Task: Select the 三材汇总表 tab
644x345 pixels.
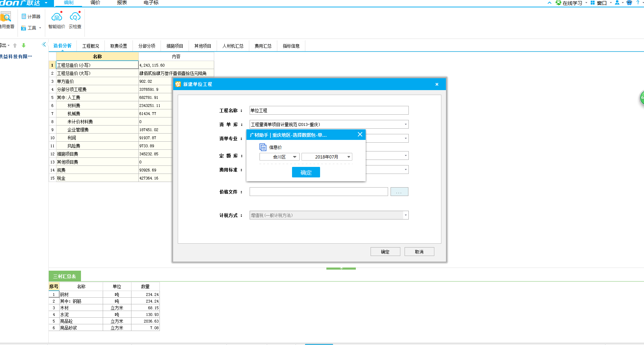Action: tap(65, 276)
